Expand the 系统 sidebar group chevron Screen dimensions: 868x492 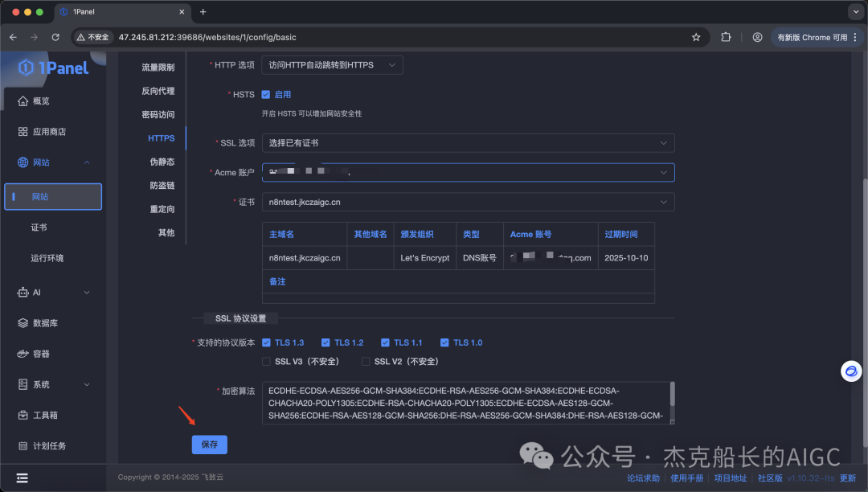[87, 384]
